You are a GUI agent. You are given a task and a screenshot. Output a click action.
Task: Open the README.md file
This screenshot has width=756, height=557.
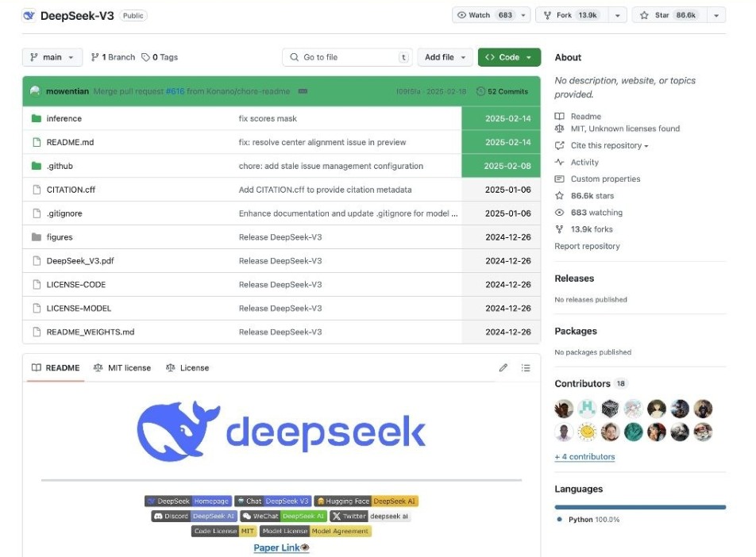point(70,142)
